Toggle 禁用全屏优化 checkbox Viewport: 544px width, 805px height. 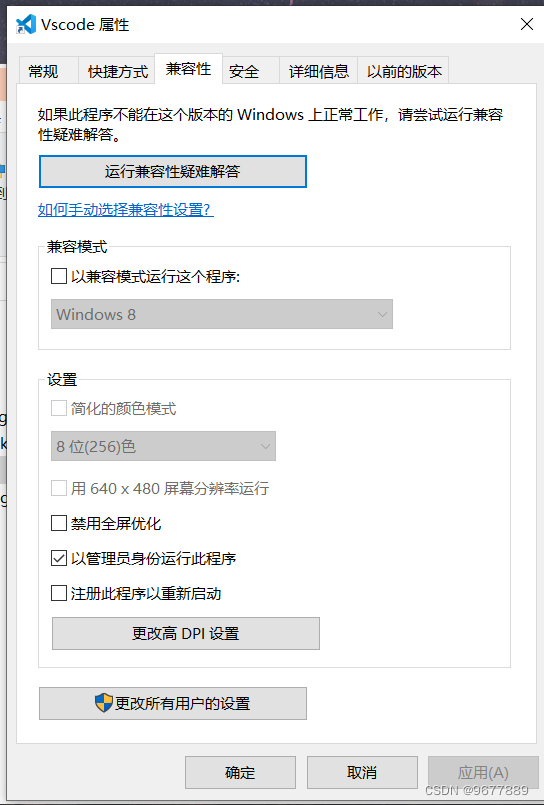[x=59, y=524]
